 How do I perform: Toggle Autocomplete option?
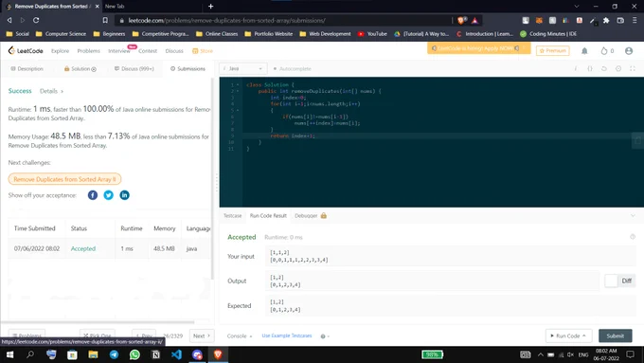point(292,68)
